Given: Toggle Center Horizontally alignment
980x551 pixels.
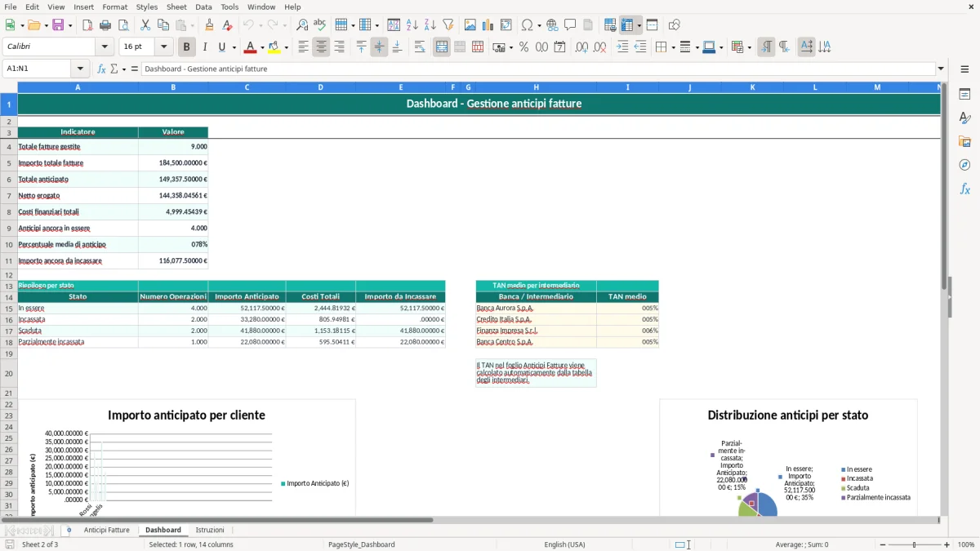Looking at the screenshot, I should click(x=322, y=47).
